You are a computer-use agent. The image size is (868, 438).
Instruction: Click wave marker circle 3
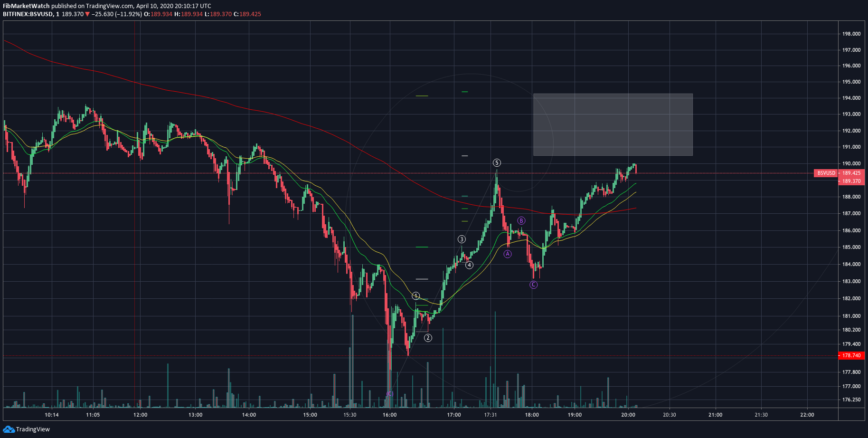pos(462,239)
